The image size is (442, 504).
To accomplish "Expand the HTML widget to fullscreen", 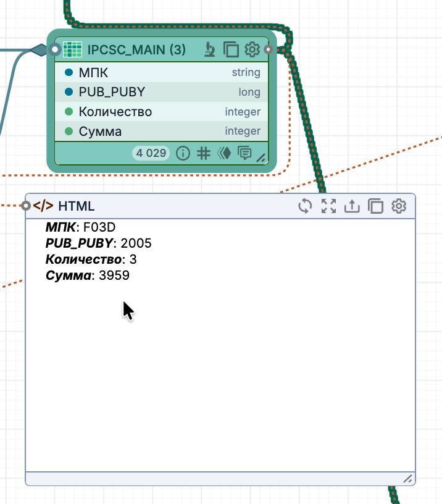I will tap(328, 206).
